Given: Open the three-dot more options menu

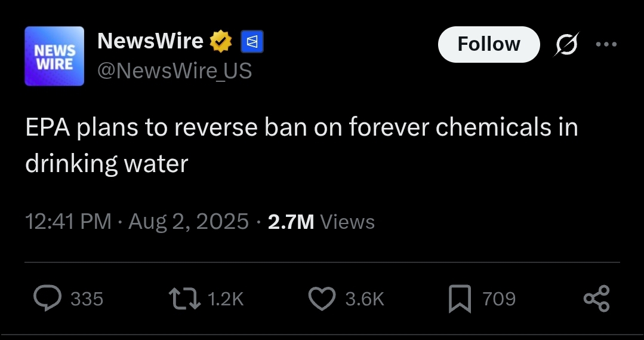Looking at the screenshot, I should pyautogui.click(x=606, y=44).
